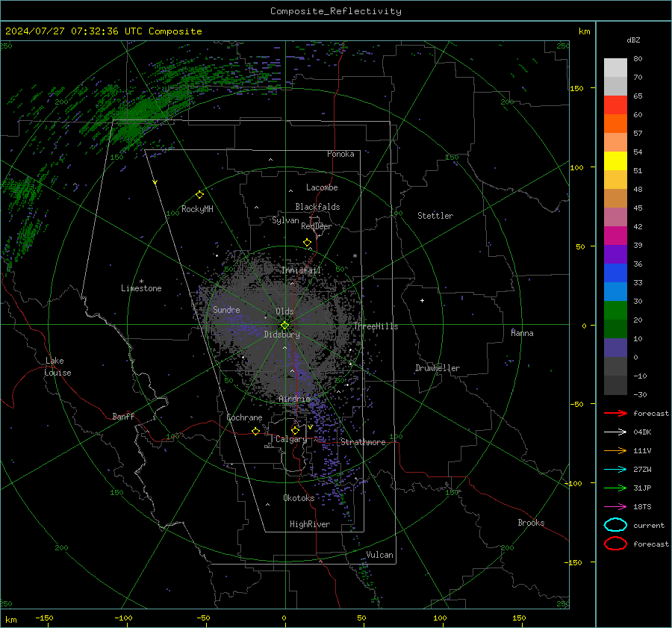Click the Lake Louise label
The image size is (672, 628).
[57, 367]
